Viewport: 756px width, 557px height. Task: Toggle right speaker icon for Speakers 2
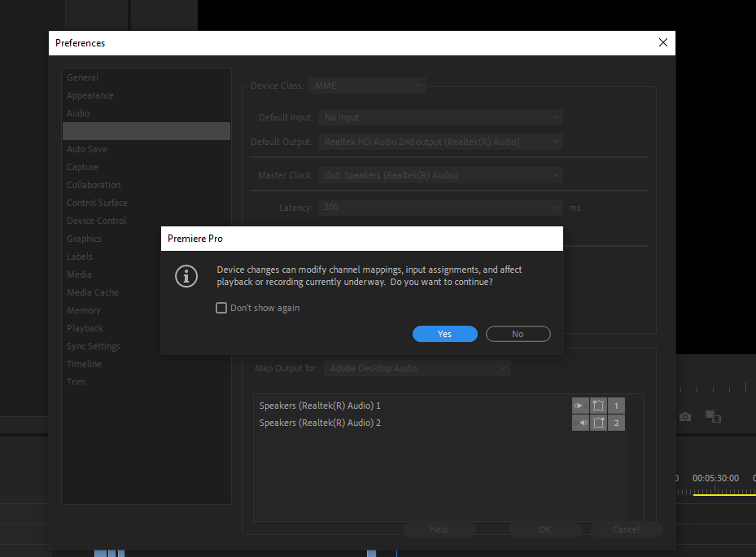click(x=580, y=423)
